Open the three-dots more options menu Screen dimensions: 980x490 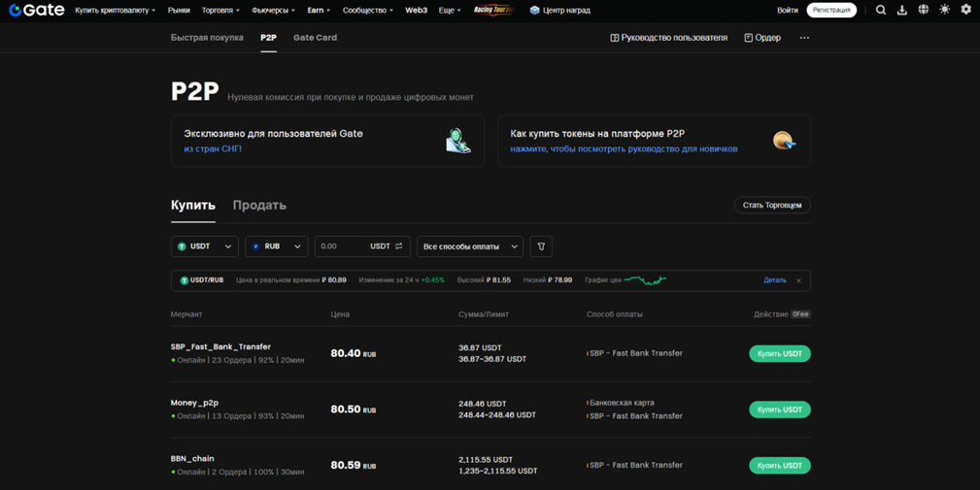click(x=804, y=38)
